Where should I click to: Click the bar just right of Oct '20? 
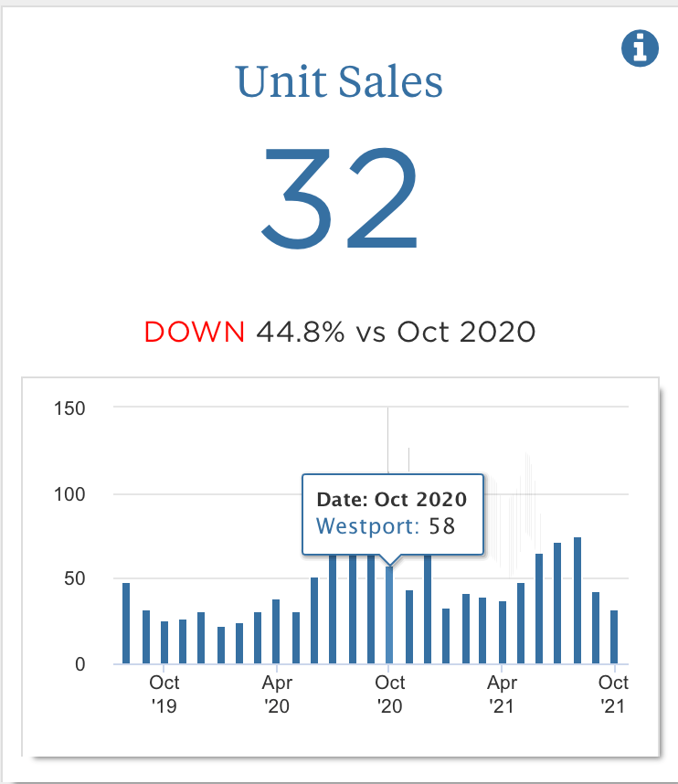pos(409,627)
